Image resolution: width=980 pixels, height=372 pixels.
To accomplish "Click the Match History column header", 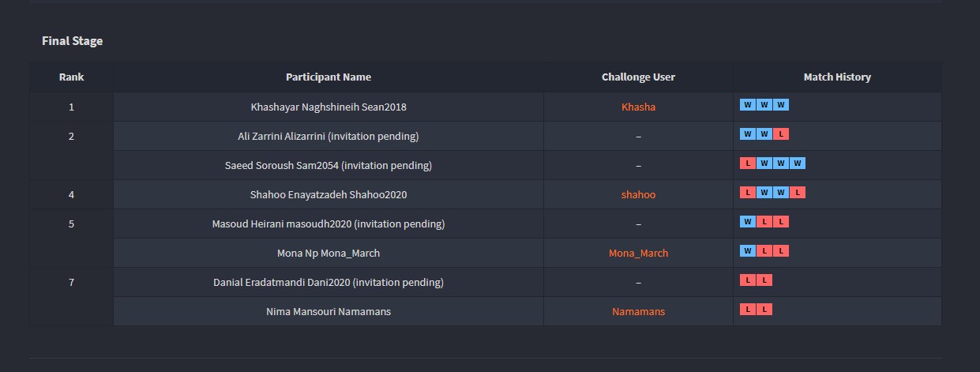I will coord(837,77).
